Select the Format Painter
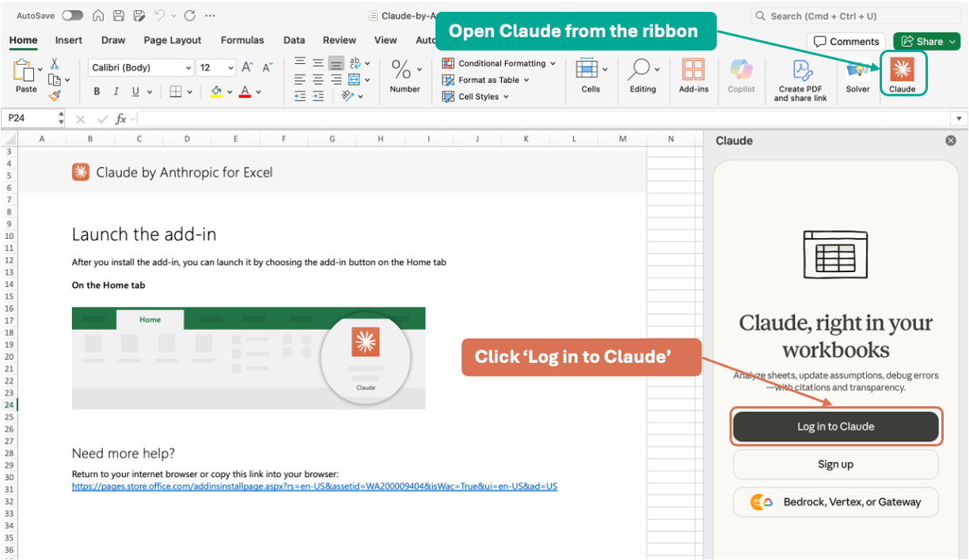The height and width of the screenshot is (560, 969). (x=55, y=95)
